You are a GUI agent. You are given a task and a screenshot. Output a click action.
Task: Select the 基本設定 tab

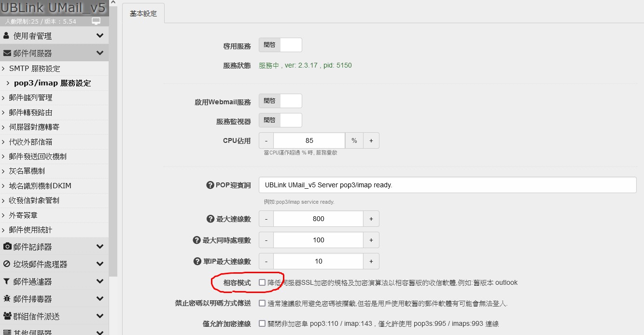143,14
